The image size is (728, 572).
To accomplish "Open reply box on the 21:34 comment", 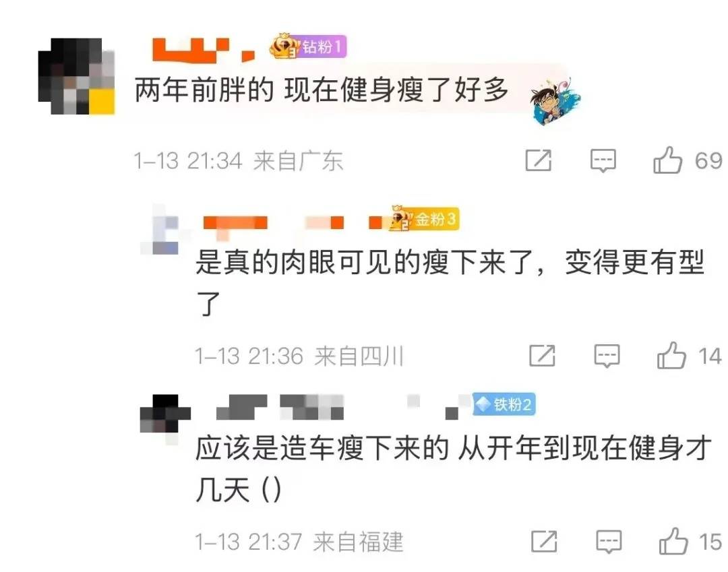I will (x=603, y=161).
